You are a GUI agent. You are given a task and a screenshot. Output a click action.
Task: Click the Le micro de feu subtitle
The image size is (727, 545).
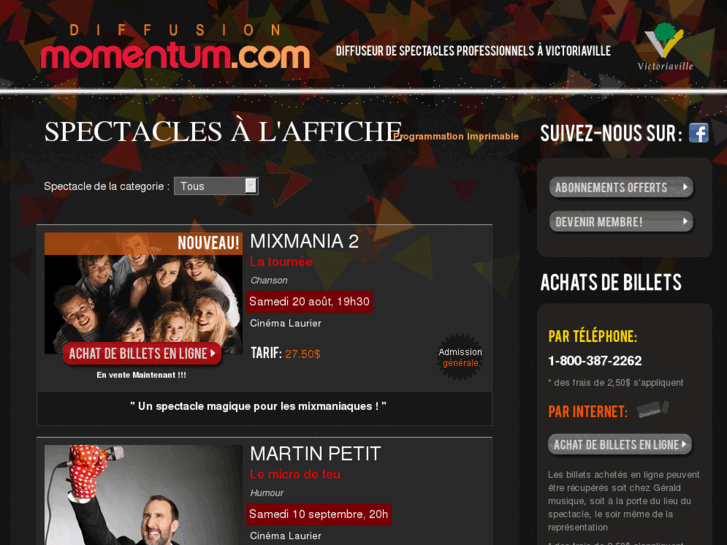tap(295, 474)
